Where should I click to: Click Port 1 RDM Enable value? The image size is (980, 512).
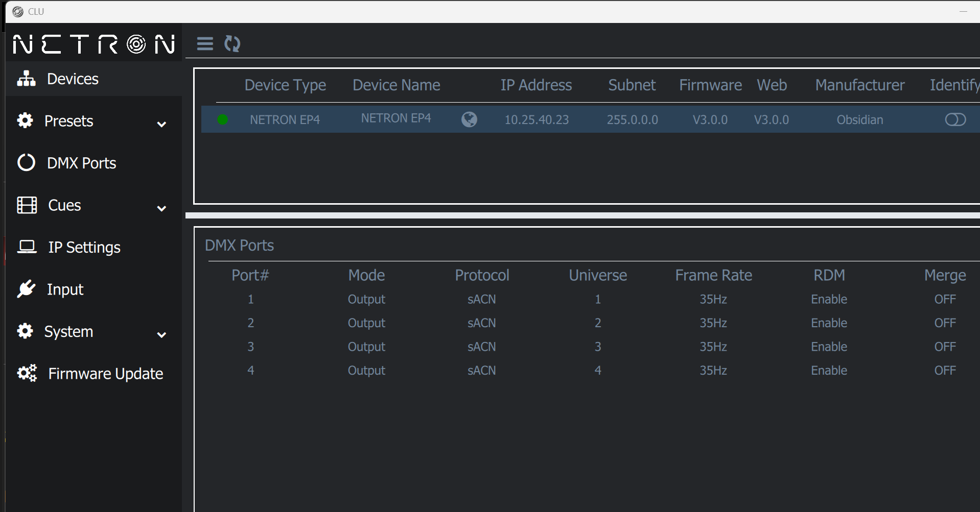(829, 299)
